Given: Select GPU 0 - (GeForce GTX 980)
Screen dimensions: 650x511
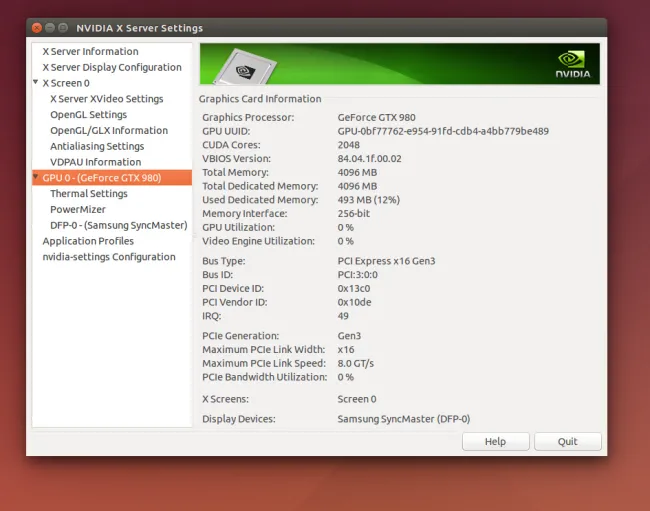Looking at the screenshot, I should pos(112,177).
